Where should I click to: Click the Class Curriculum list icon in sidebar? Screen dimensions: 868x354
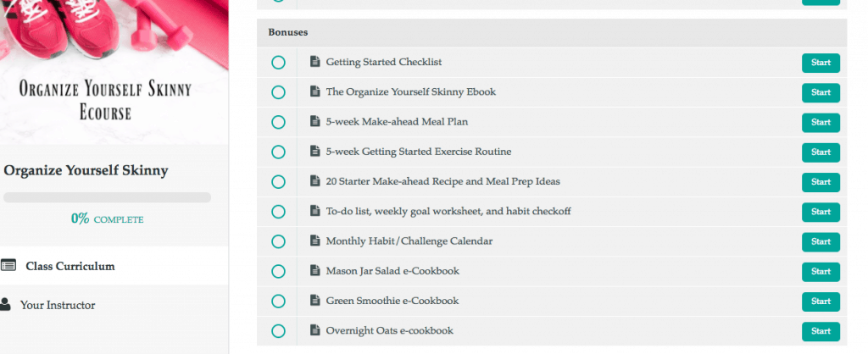[x=8, y=266]
